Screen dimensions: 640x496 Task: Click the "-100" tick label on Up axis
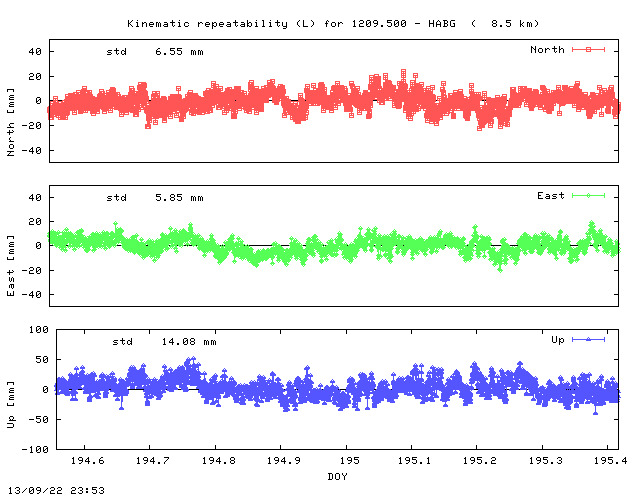coord(35,449)
